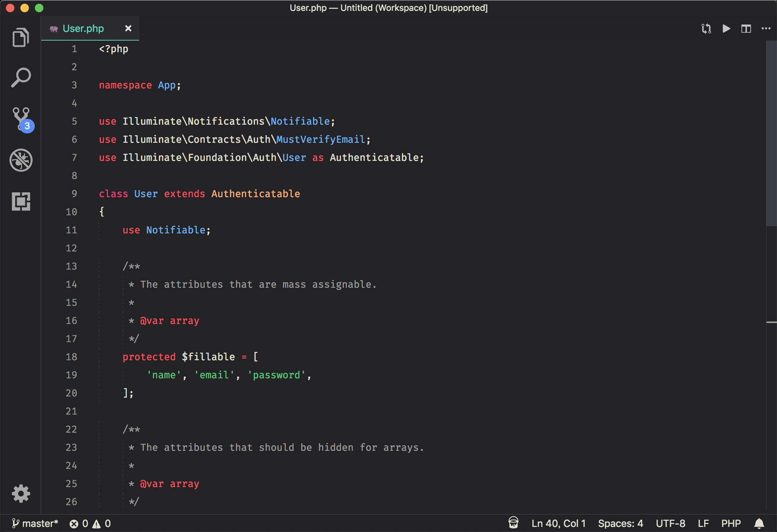Viewport: 777px width, 532px height.
Task: Toggle split editor layout
Action: (x=746, y=29)
